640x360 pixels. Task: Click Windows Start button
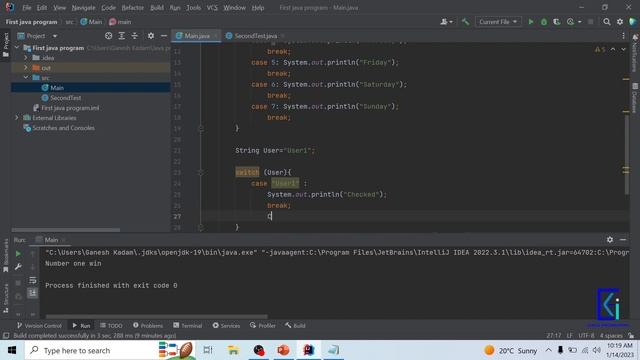pyautogui.click(x=11, y=350)
